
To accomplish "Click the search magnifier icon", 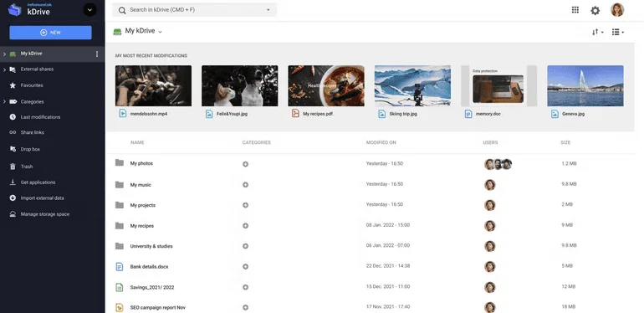I will pyautogui.click(x=122, y=10).
